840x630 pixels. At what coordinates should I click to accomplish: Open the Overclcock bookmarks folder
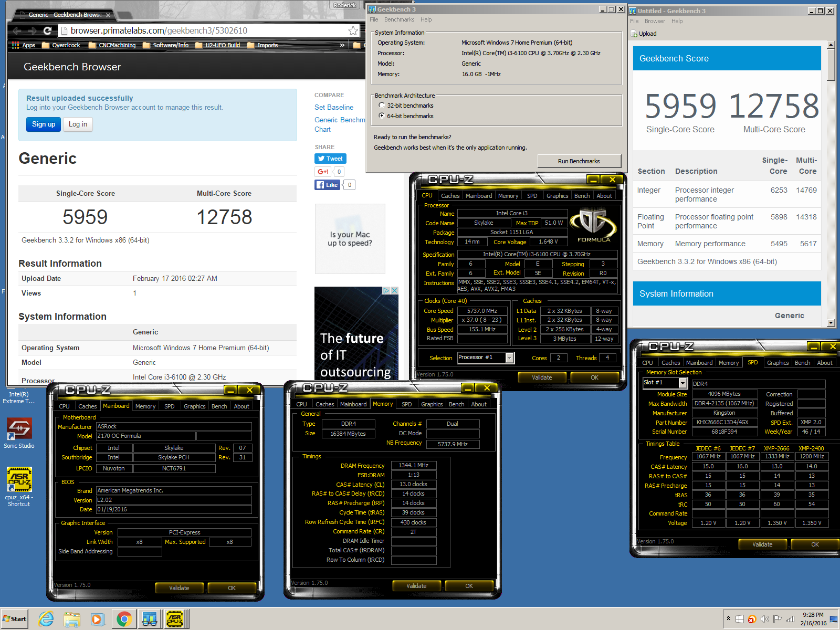pos(61,45)
